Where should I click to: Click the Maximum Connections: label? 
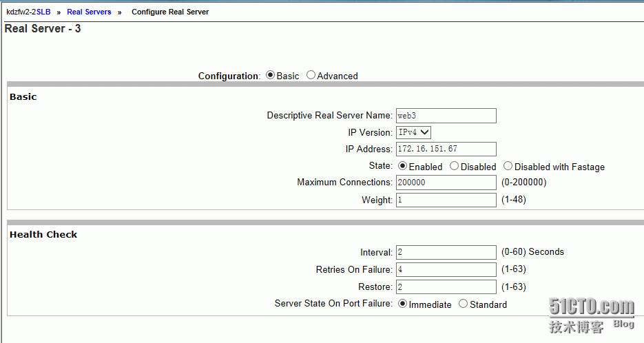(344, 183)
